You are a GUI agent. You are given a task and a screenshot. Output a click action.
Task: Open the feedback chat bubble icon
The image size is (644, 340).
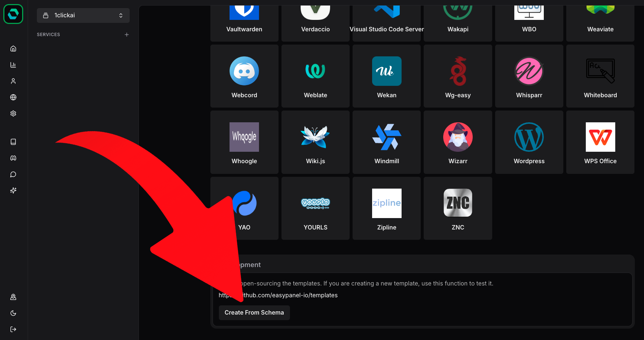point(13,174)
